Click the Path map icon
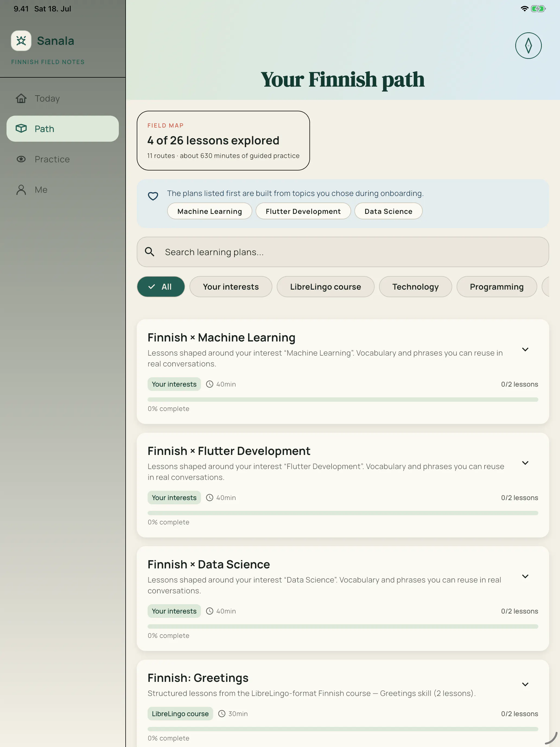Screen dimensions: 560x747 click(21, 129)
